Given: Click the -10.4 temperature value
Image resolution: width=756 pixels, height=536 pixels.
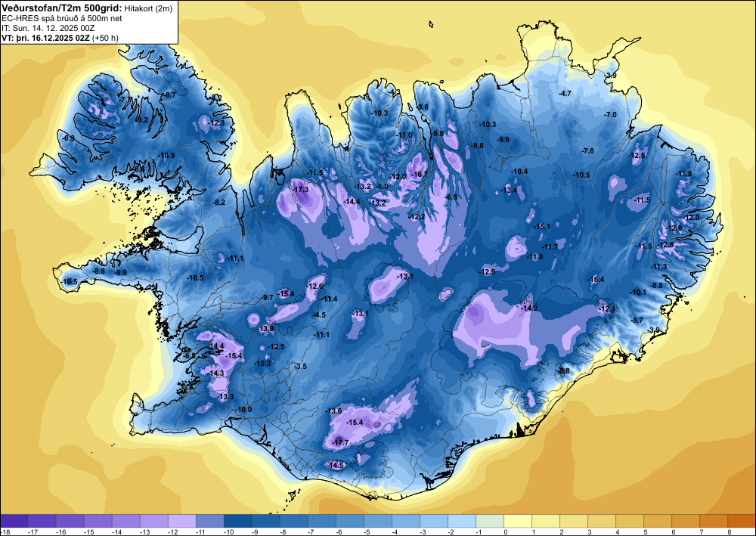Looking at the screenshot, I should (520, 172).
